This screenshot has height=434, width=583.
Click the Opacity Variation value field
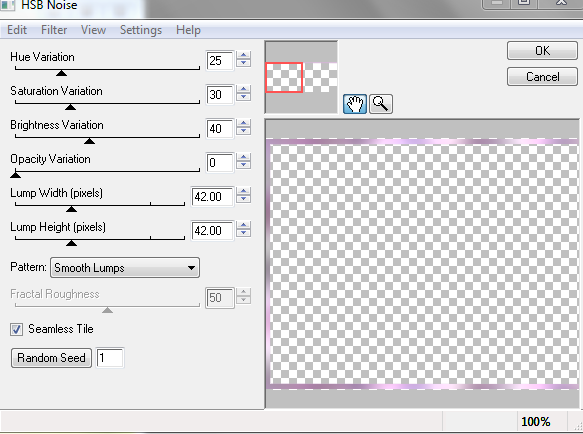[220, 163]
